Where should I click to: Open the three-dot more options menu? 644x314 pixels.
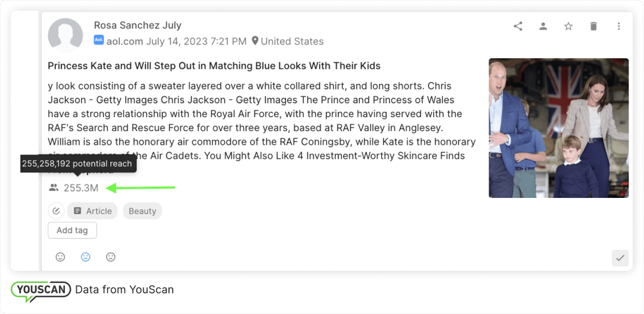click(x=619, y=27)
